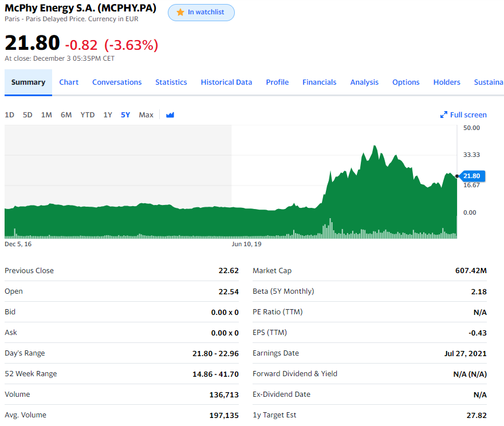The height and width of the screenshot is (426, 504).
Task: Select the 5Y chart range
Action: (125, 115)
